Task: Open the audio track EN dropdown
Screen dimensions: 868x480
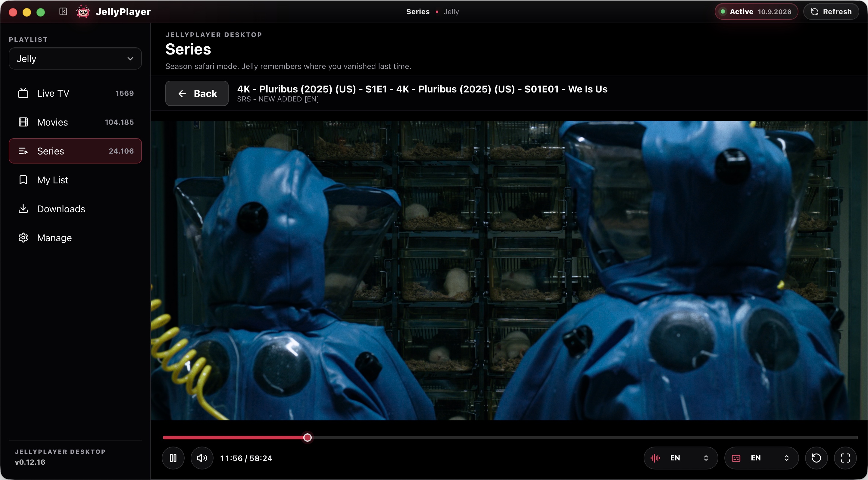Action: 681,458
